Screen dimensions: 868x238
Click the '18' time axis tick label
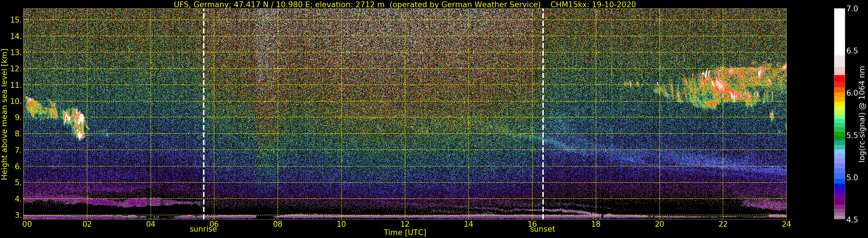[596, 224]
